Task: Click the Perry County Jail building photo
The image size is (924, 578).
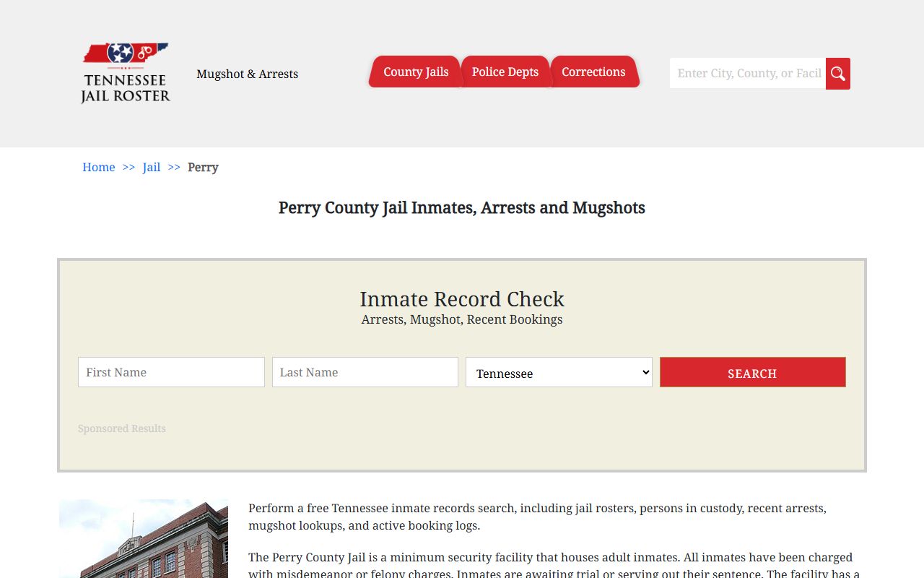Action: (x=144, y=538)
